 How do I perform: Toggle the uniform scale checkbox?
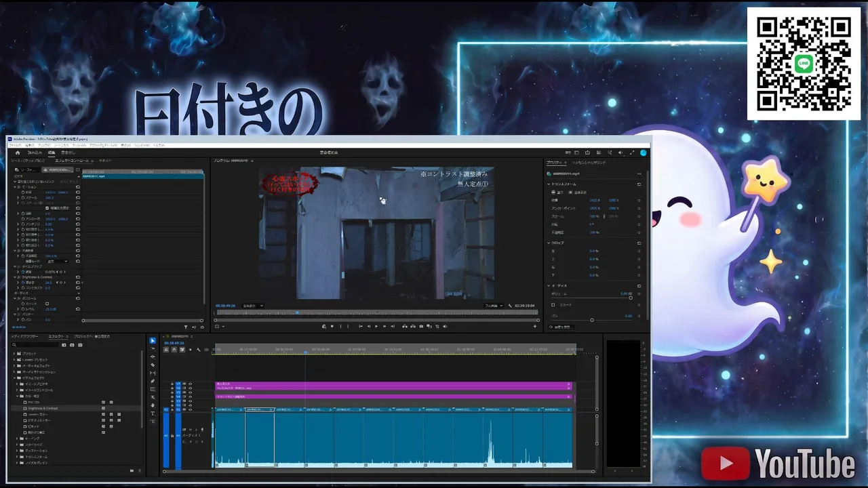(x=47, y=208)
